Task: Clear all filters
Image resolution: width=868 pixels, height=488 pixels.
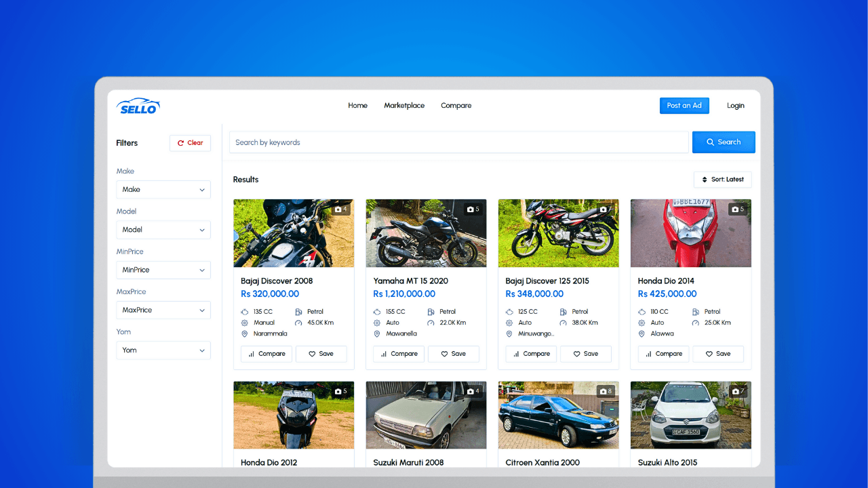Action: (x=190, y=143)
